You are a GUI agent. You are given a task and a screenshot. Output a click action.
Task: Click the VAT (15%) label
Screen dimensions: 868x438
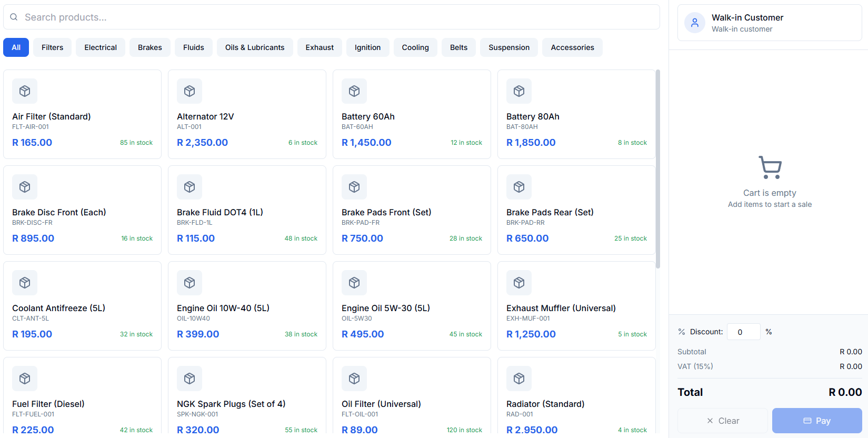tap(695, 366)
